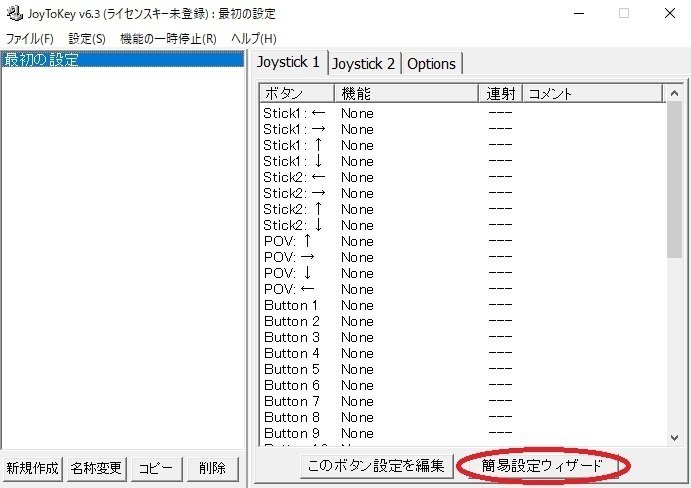Click the コピー button

155,468
